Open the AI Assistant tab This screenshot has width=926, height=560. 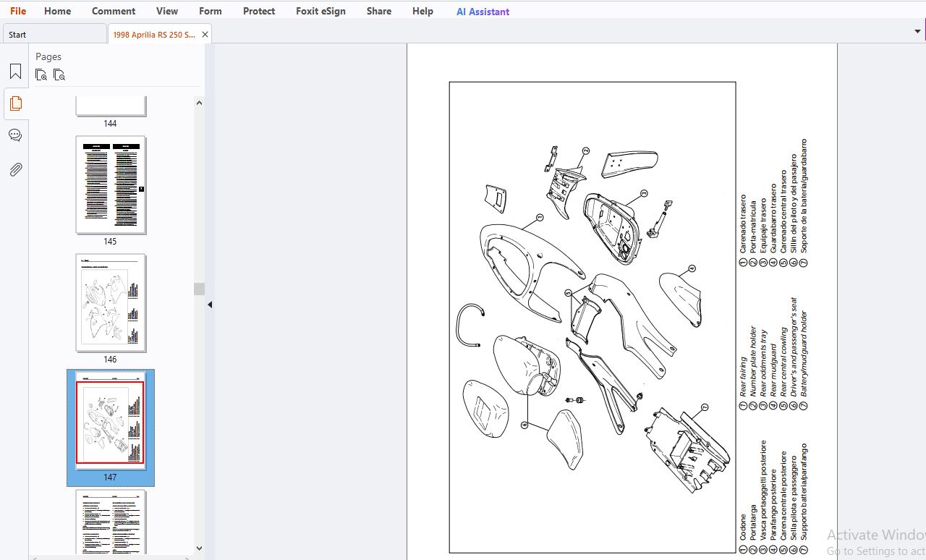point(483,12)
